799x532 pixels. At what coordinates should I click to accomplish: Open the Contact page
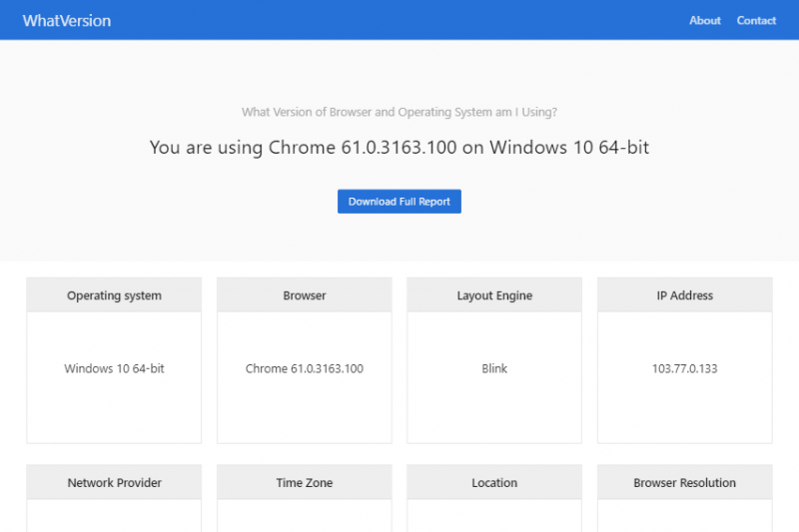(756, 20)
